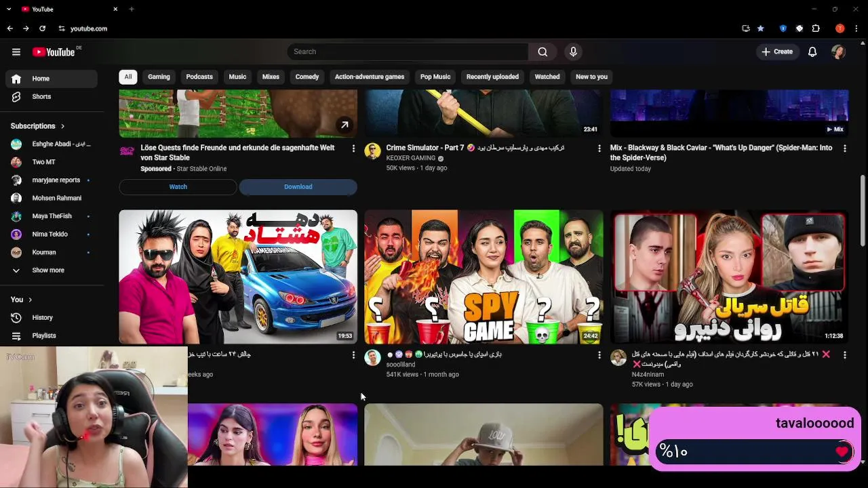Open browser extensions puzzle icon
Screen dimensions: 868x488
coord(816,28)
